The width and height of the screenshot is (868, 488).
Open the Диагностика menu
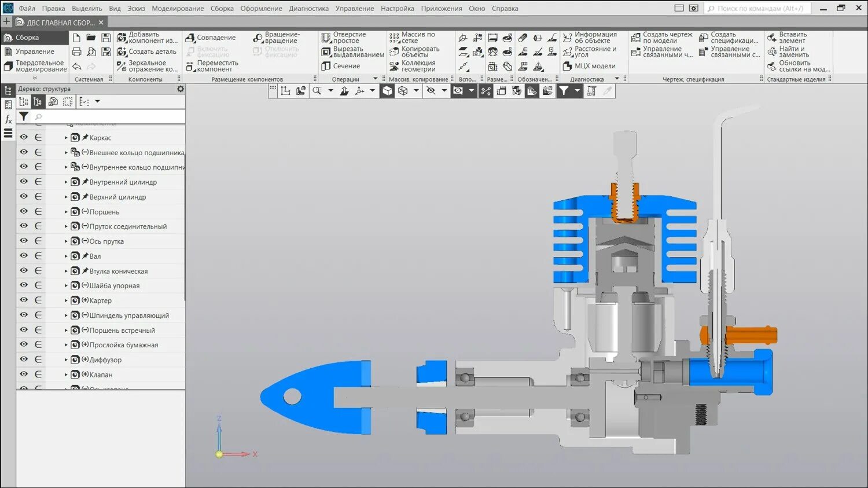(308, 9)
